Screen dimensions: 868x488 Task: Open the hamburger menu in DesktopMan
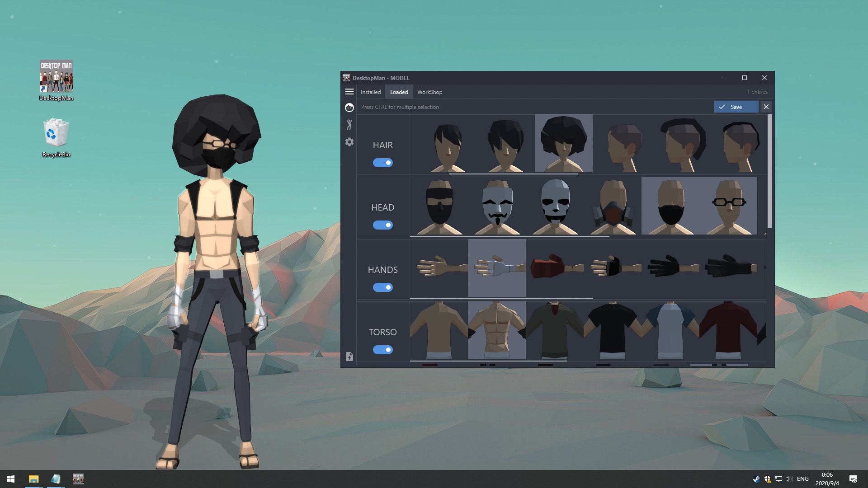click(x=349, y=92)
